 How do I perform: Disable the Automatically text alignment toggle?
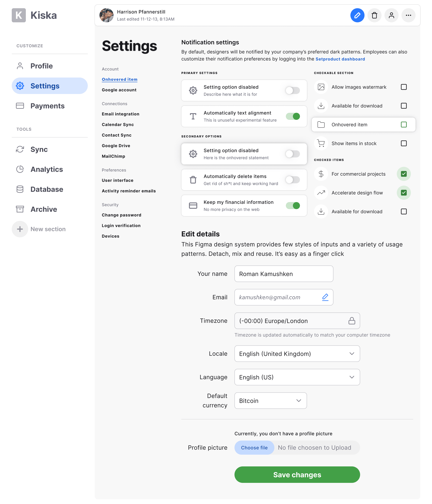(x=293, y=116)
